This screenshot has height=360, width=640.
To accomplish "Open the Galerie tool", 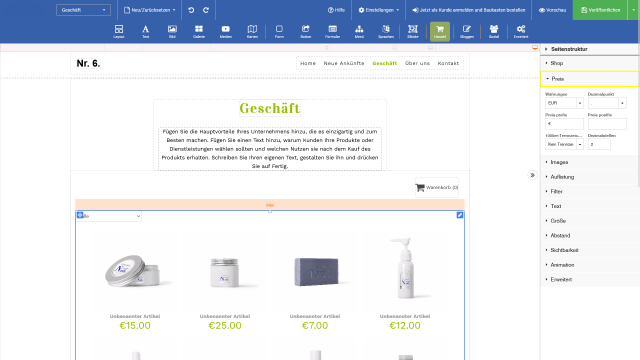I will click(199, 31).
